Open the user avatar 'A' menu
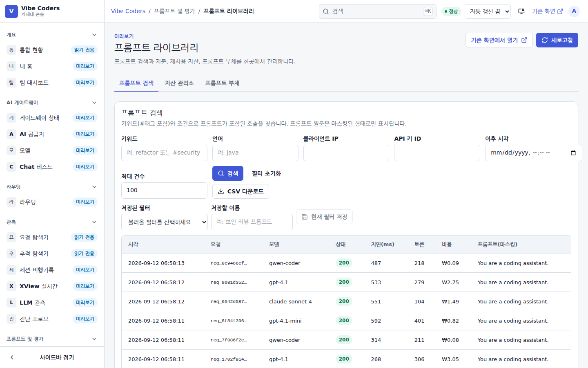Screen dimensions: 588x368 574,11
